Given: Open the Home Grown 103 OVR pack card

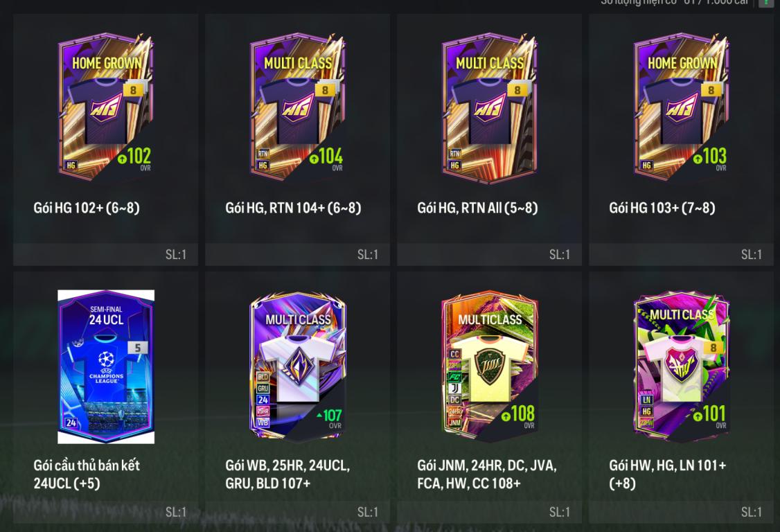Looking at the screenshot, I should [x=682, y=107].
